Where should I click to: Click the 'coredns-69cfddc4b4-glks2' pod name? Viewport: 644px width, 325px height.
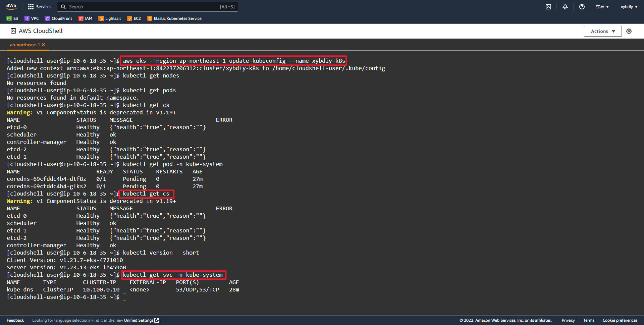pyautogui.click(x=46, y=186)
